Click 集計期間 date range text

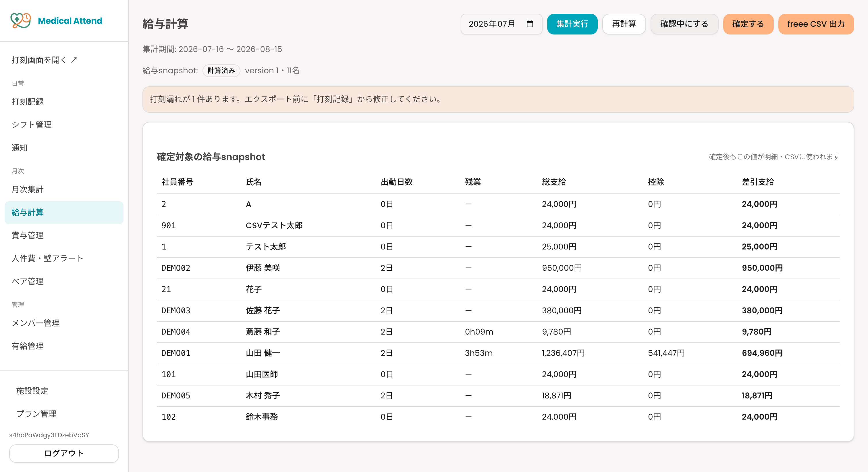click(x=212, y=49)
